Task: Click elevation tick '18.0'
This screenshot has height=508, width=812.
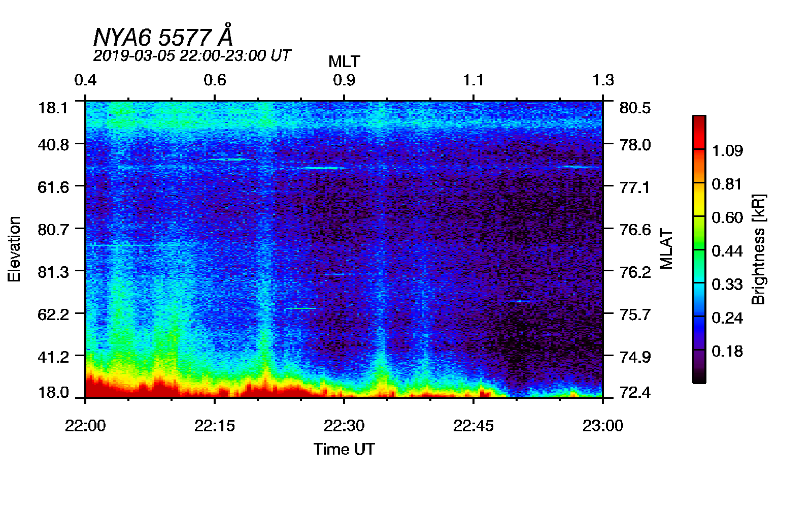Action: pos(53,393)
